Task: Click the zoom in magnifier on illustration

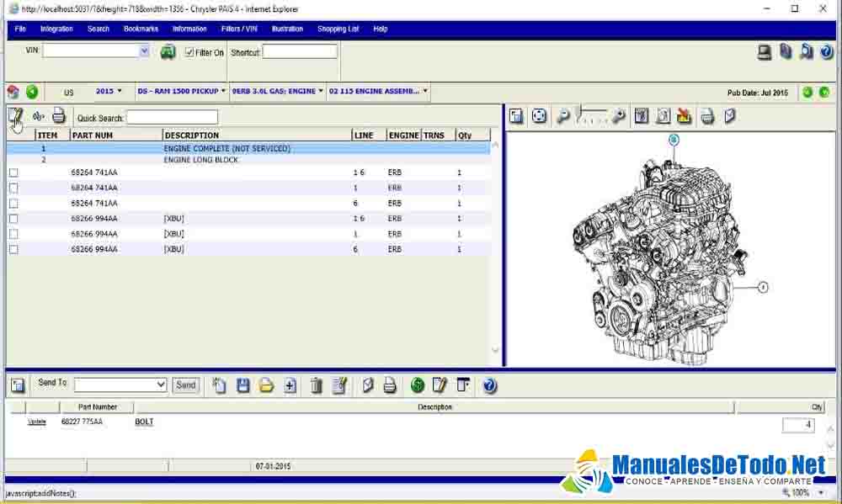Action: [619, 116]
